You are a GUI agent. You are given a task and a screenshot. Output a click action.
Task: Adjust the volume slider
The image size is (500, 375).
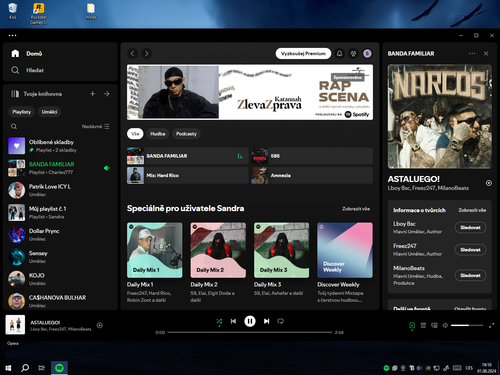click(467, 325)
